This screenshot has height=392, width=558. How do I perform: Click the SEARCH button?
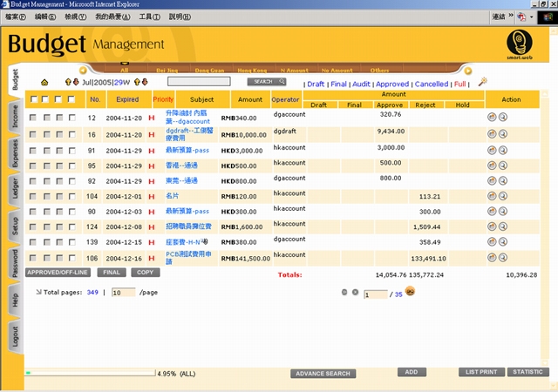click(267, 82)
